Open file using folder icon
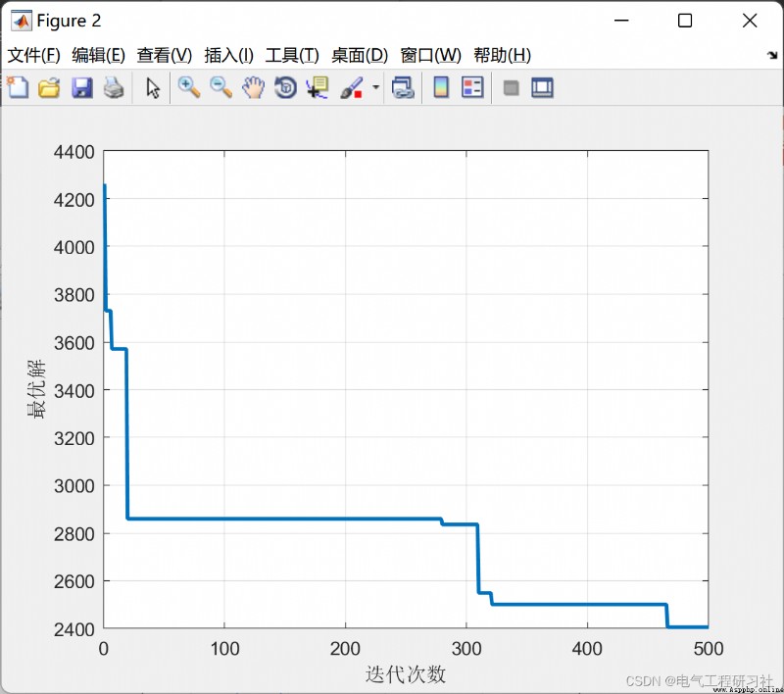 pyautogui.click(x=50, y=87)
